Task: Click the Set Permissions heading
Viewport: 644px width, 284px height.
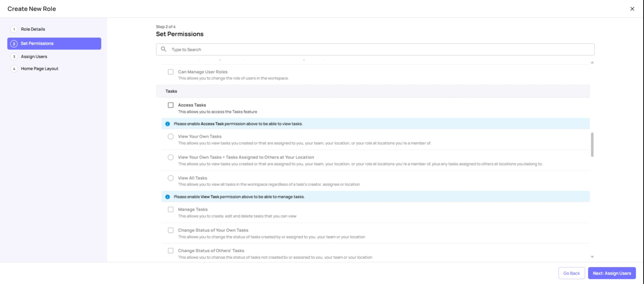Action: tap(180, 34)
